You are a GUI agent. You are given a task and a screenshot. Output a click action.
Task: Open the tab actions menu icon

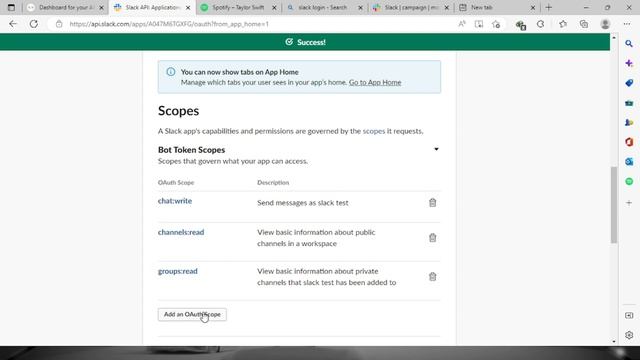[x=11, y=7]
